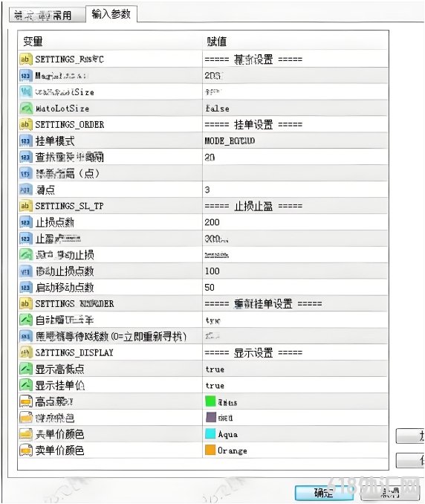Click the 确定 button
425x504 pixels.
(x=323, y=492)
